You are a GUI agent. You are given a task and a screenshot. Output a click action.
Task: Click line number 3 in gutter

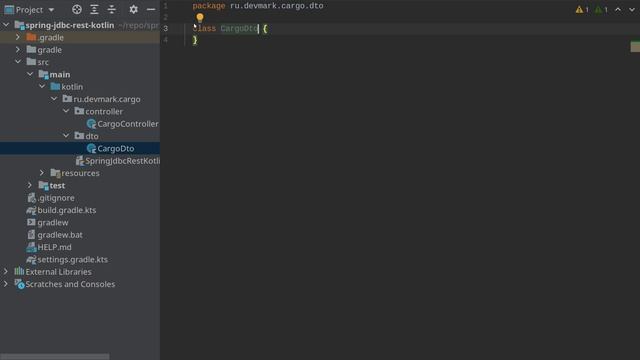click(165, 29)
